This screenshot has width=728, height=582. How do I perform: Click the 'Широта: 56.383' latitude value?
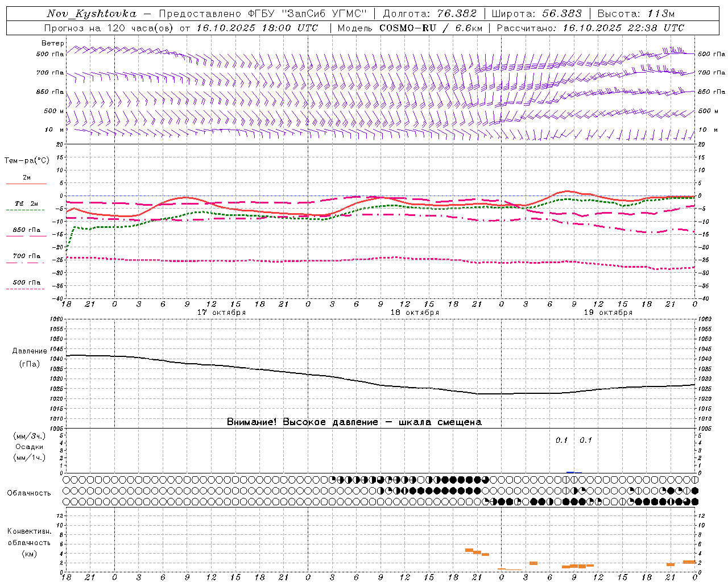click(x=537, y=14)
